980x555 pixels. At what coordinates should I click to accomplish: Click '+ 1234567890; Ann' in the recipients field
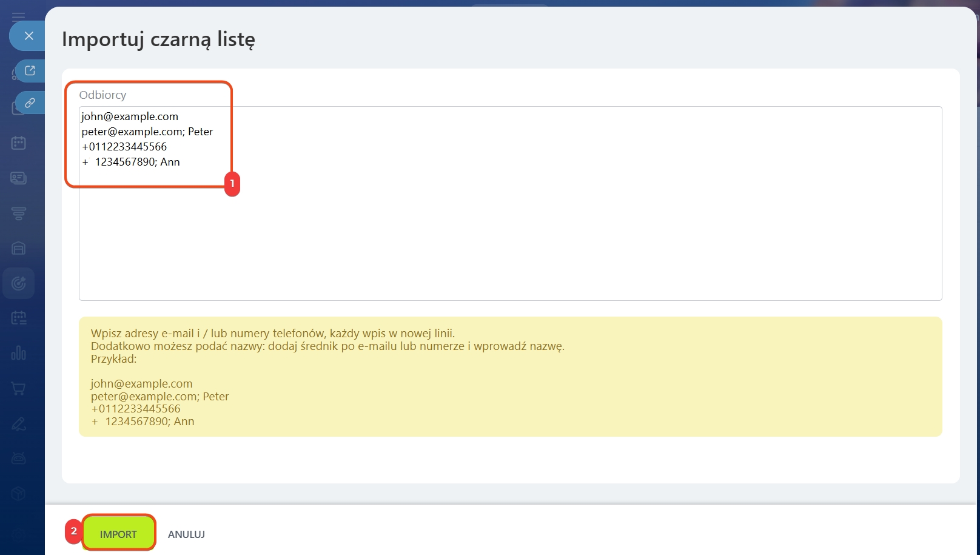131,162
